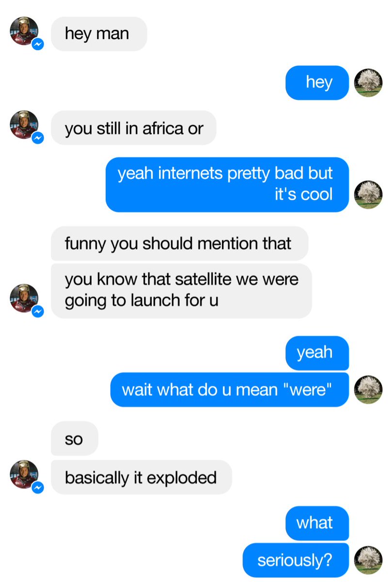The width and height of the screenshot is (392, 582).
Task: Click the sender avatar beside "hey man"
Action: pos(24,31)
